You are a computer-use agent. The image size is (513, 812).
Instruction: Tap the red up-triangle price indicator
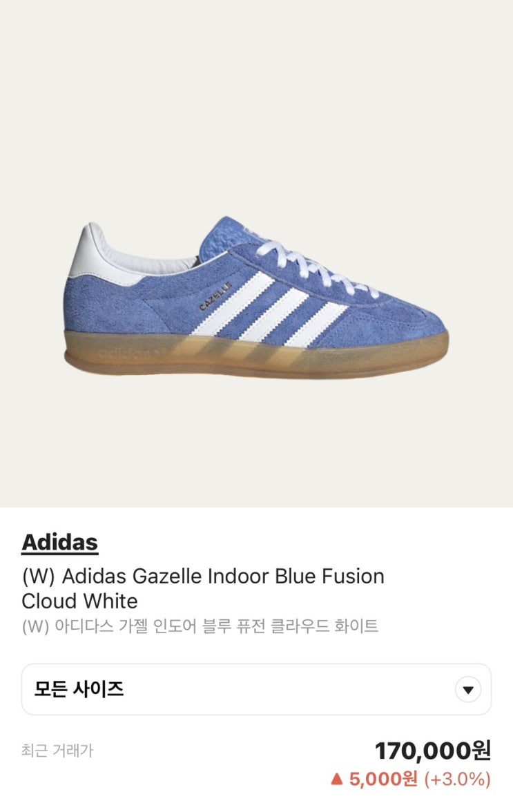coord(337,778)
